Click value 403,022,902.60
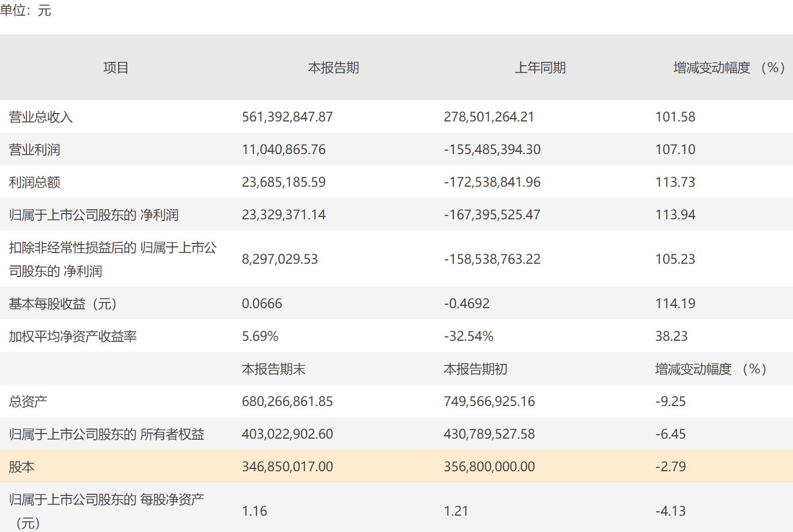Screen dimensions: 793x532 pos(287,434)
